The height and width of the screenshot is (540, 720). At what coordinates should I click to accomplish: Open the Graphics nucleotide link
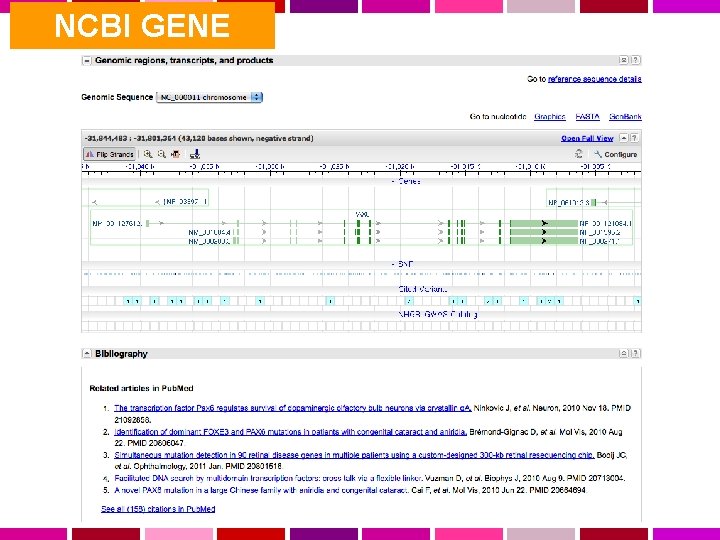tap(550, 117)
